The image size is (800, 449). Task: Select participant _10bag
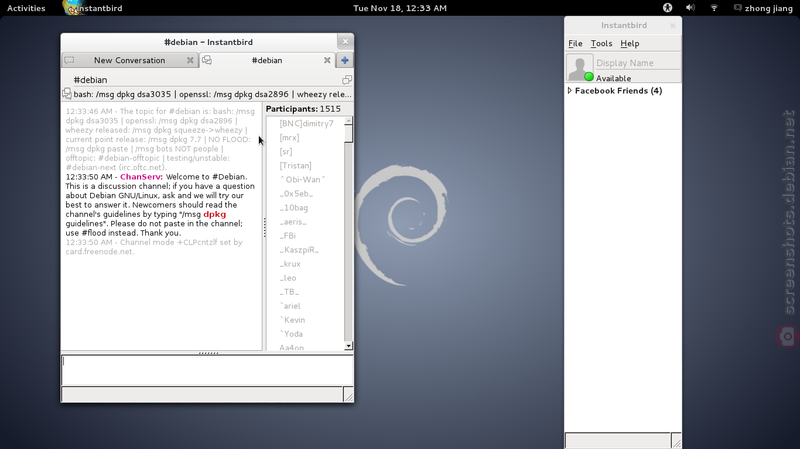(x=293, y=208)
